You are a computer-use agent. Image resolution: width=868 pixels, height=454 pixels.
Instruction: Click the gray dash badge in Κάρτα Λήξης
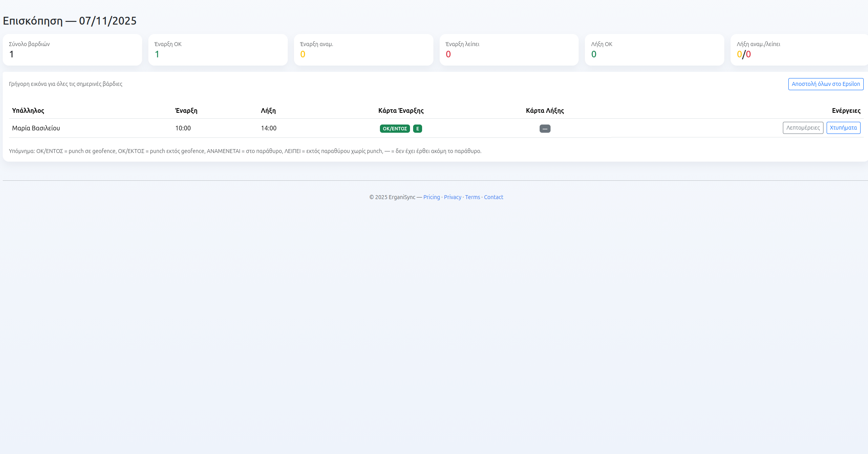pos(545,128)
